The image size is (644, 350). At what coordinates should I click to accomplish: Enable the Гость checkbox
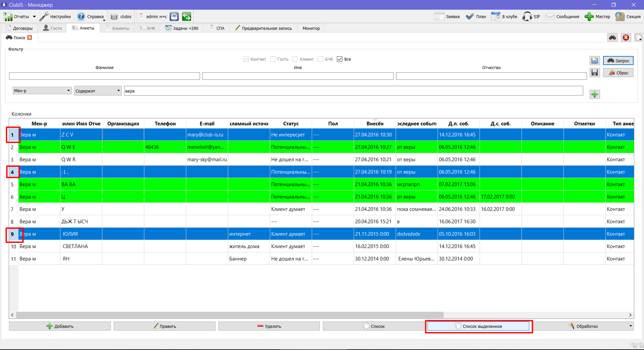click(x=273, y=59)
